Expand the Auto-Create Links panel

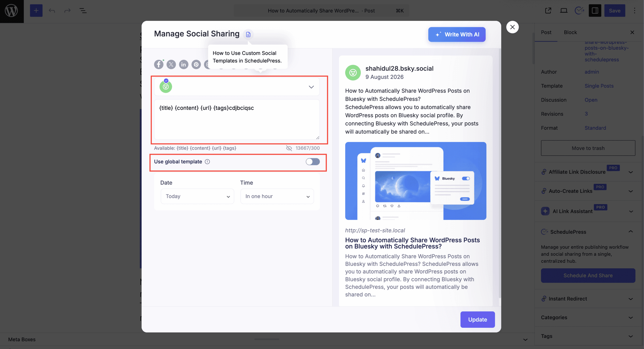point(588,191)
